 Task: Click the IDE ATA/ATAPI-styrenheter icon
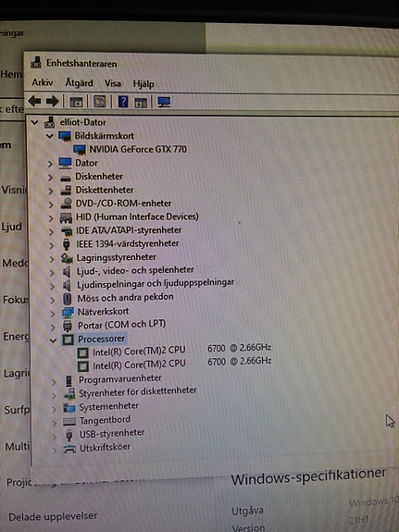pos(67,231)
